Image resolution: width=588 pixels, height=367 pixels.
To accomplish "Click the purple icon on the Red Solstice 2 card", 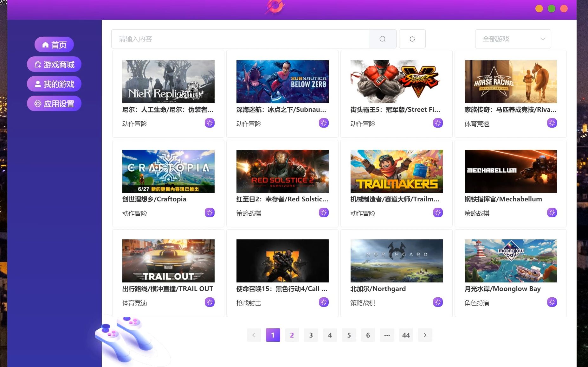I will coord(324,212).
